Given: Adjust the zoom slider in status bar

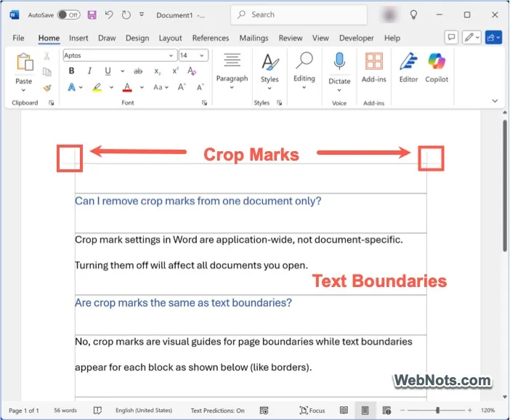Looking at the screenshot, I should [437, 411].
